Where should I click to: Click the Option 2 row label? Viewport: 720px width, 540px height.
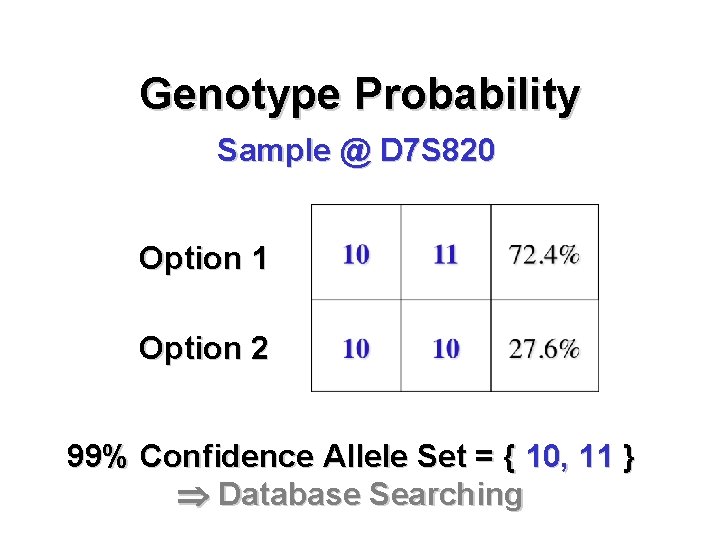click(x=203, y=349)
